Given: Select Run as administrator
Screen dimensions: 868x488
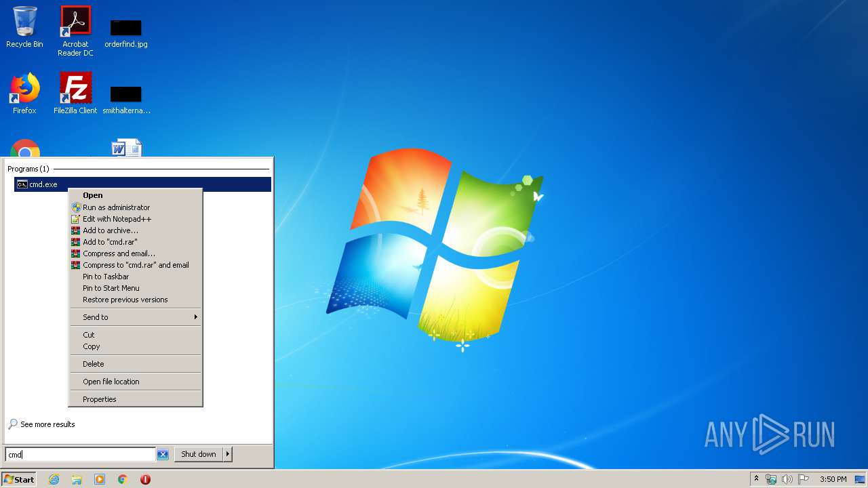Looking at the screenshot, I should point(136,207).
